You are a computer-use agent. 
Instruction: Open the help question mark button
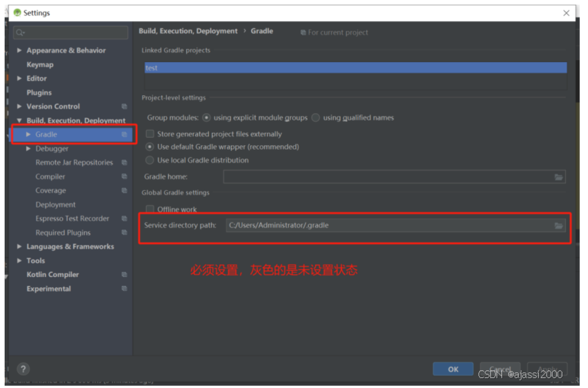click(x=23, y=369)
